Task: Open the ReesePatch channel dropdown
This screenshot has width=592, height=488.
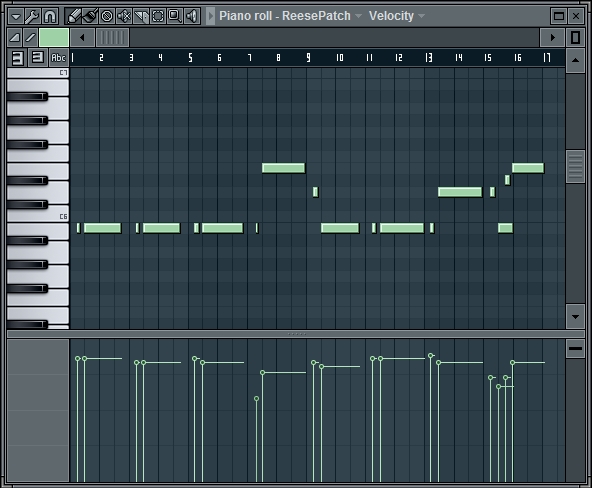Action: 358,16
